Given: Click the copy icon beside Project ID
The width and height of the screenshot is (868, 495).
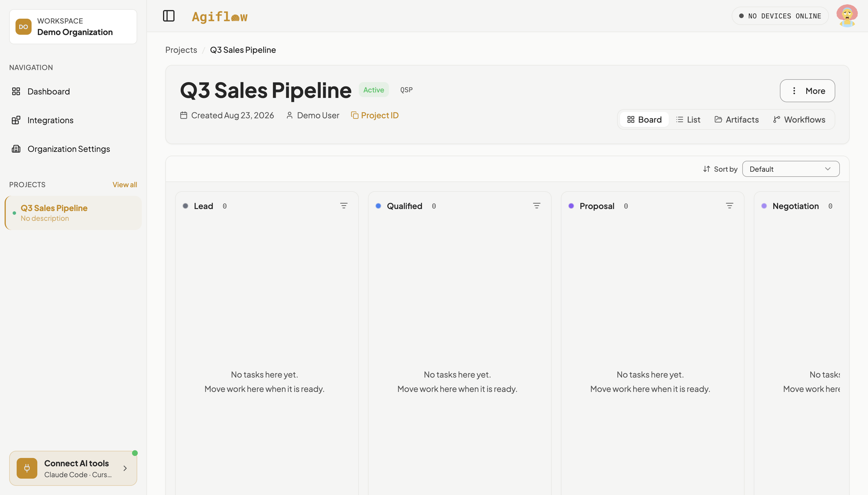Looking at the screenshot, I should point(354,115).
